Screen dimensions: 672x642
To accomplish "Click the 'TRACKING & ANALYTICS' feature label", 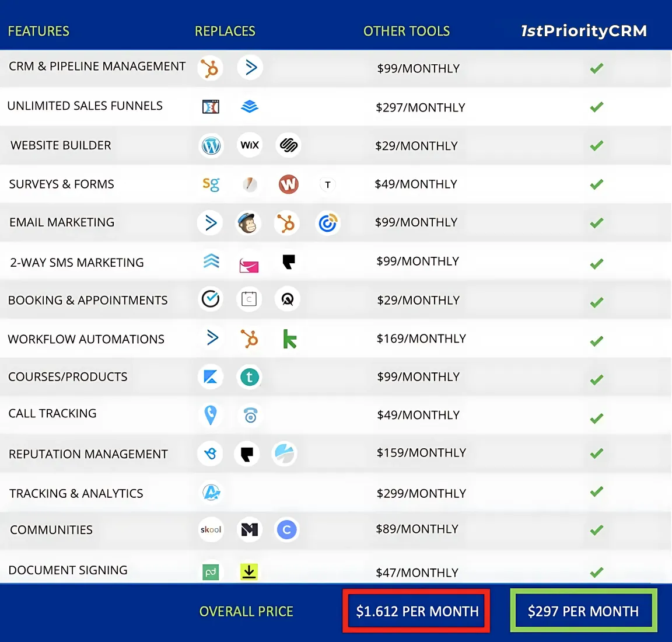I will [76, 494].
